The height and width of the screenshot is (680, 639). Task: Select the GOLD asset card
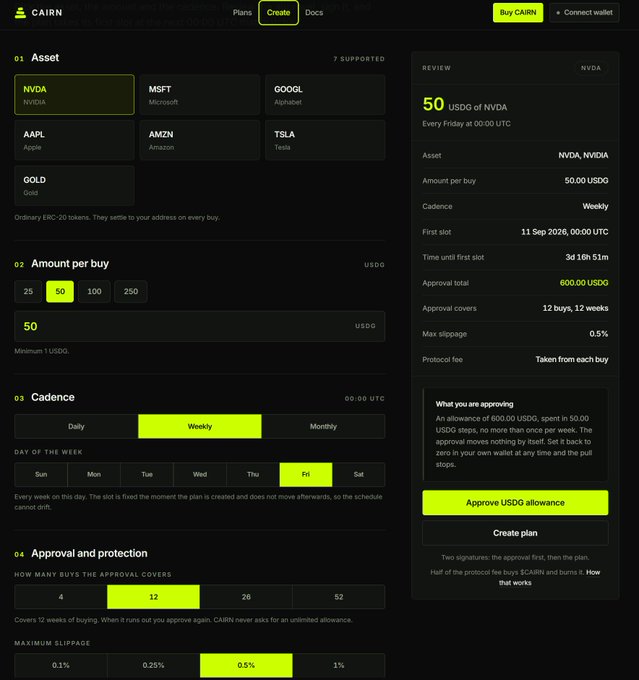(74, 186)
